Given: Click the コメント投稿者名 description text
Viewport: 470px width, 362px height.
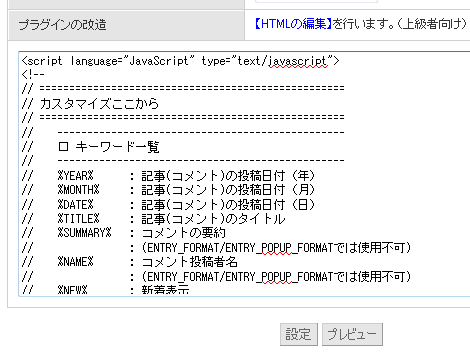Looking at the screenshot, I should [x=190, y=262].
